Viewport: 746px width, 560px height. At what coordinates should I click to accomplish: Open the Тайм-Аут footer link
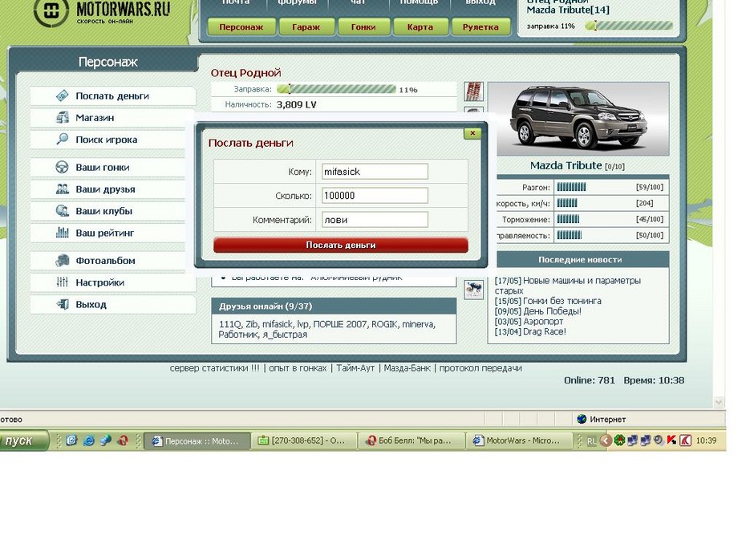(x=355, y=367)
